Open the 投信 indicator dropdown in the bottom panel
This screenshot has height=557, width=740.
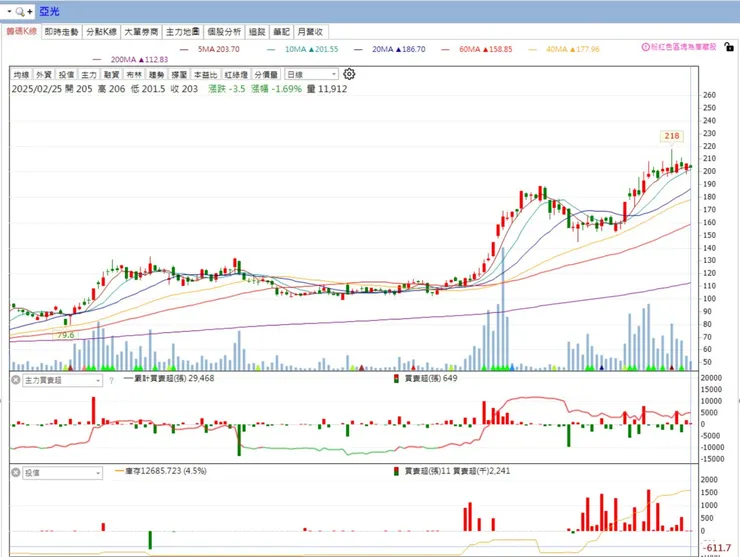pos(62,473)
